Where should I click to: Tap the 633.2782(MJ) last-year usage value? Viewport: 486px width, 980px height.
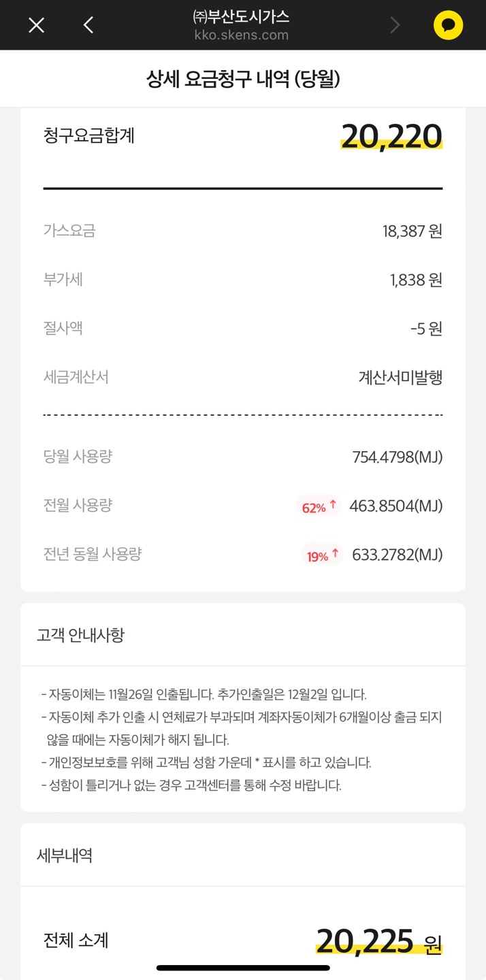click(397, 555)
